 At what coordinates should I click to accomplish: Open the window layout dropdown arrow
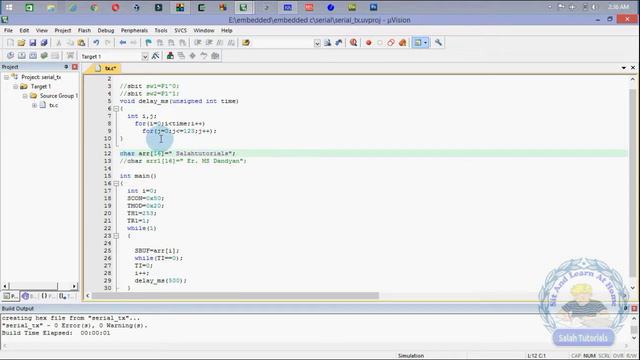pyautogui.click(x=426, y=43)
